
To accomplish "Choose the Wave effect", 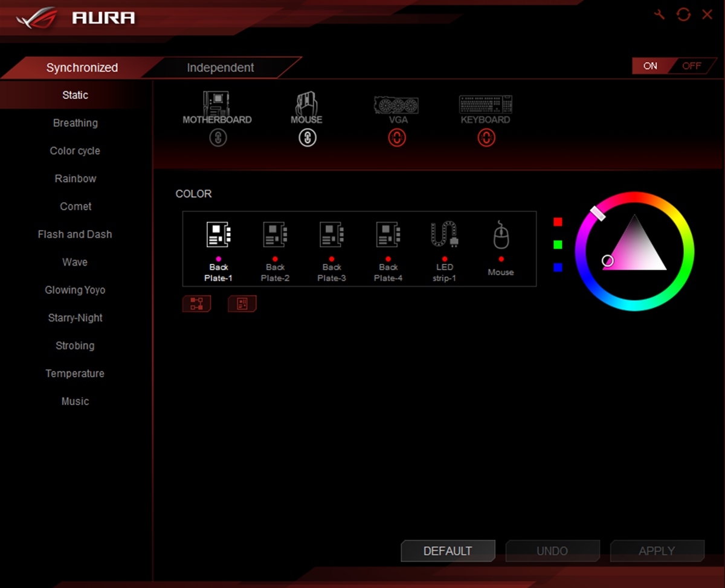I will pos(76,262).
